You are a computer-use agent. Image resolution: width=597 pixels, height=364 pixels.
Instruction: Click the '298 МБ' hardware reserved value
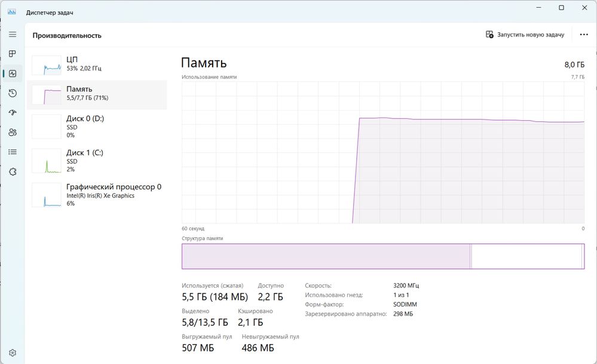(403, 314)
